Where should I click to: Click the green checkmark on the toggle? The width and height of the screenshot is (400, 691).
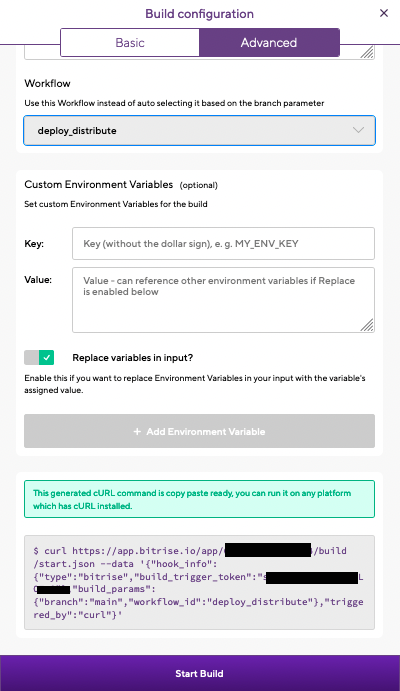pos(46,357)
